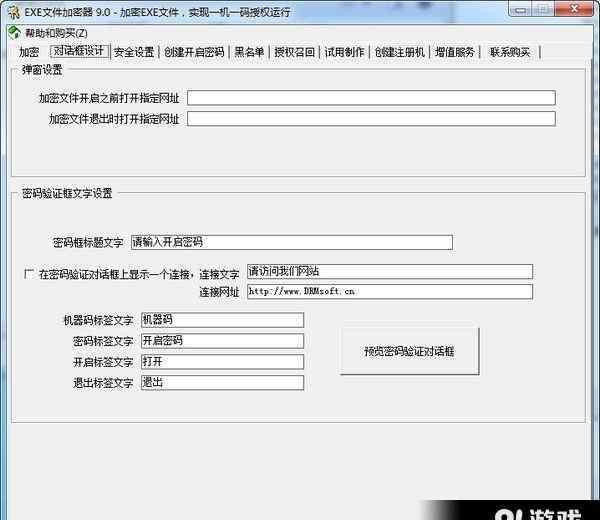The height and width of the screenshot is (520, 600).
Task: Open the 创建注册机 tab
Action: 399,52
